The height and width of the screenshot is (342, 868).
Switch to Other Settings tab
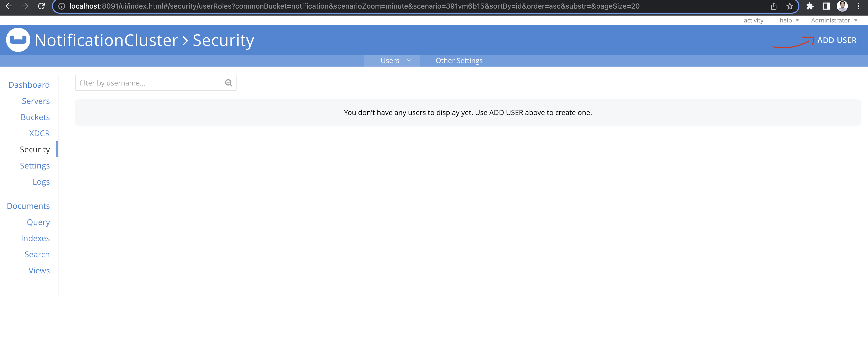459,61
